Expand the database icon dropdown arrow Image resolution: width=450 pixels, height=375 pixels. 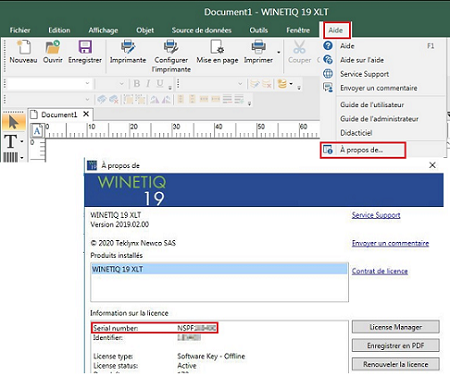291,83
